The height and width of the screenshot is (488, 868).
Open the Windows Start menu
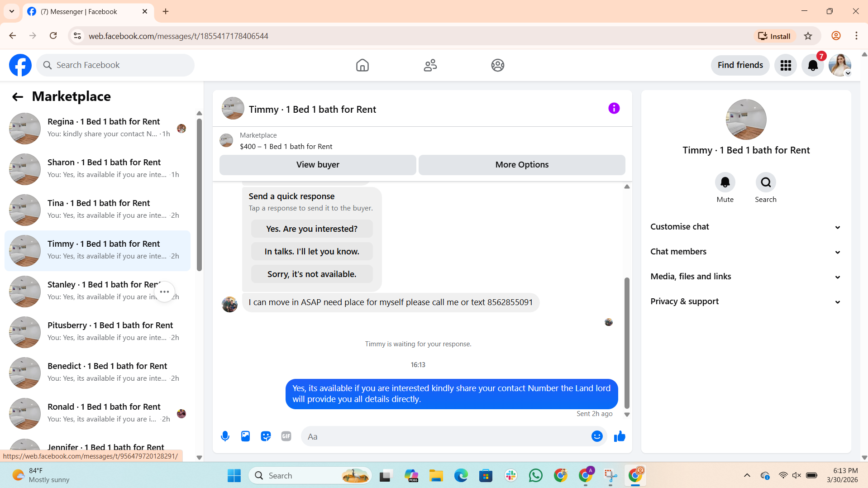(x=234, y=475)
